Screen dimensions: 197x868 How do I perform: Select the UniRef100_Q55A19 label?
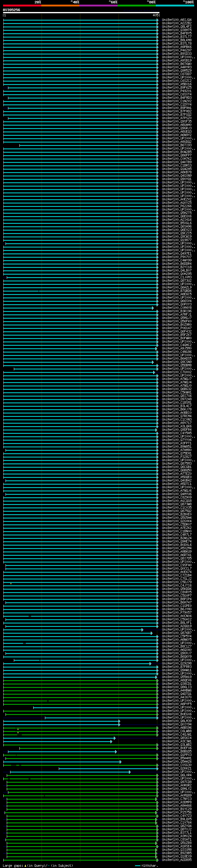177,676
